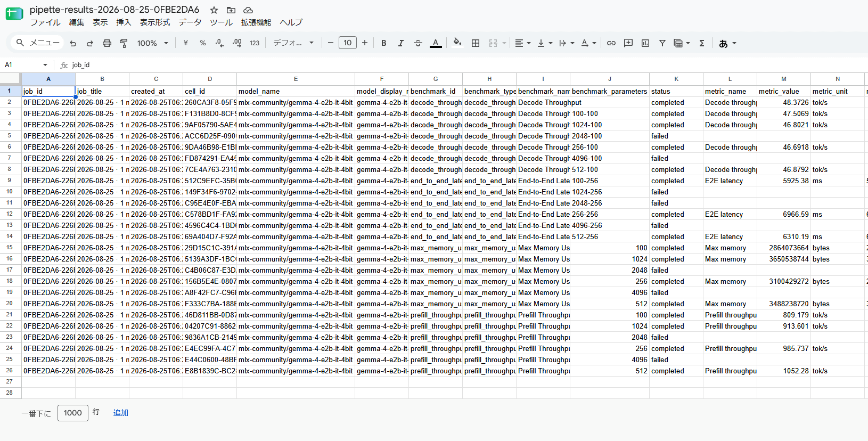
Task: Toggle strikethrough formatting
Action: (x=418, y=43)
